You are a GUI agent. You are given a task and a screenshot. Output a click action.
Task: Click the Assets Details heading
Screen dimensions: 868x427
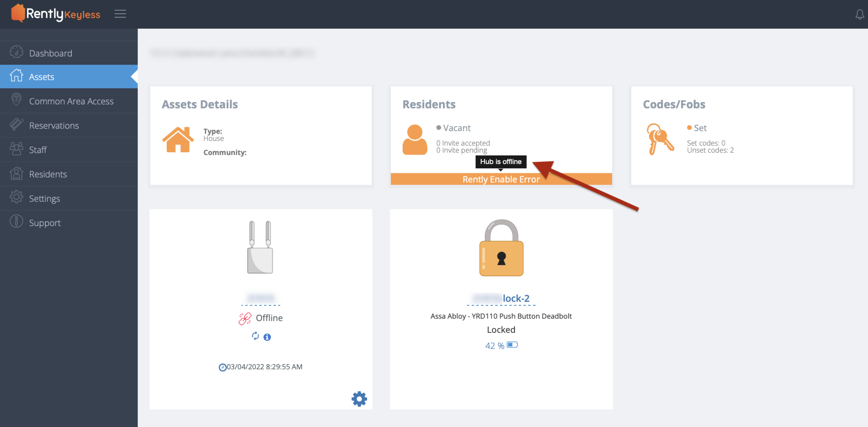point(200,104)
